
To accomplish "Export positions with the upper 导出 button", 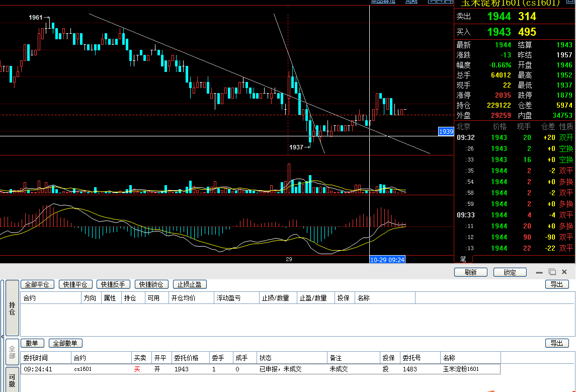I will coord(557,284).
